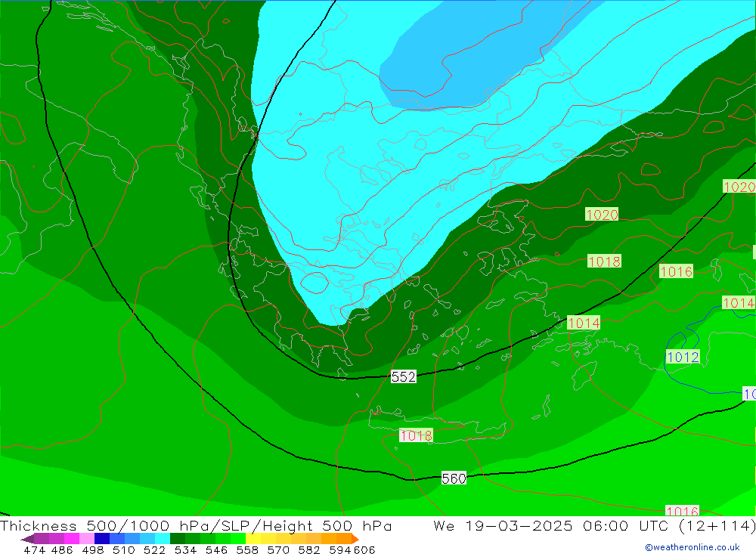Screen dimensions: 756x554
Task: Click the 1018 label above the 560 contour
Action: point(416,436)
